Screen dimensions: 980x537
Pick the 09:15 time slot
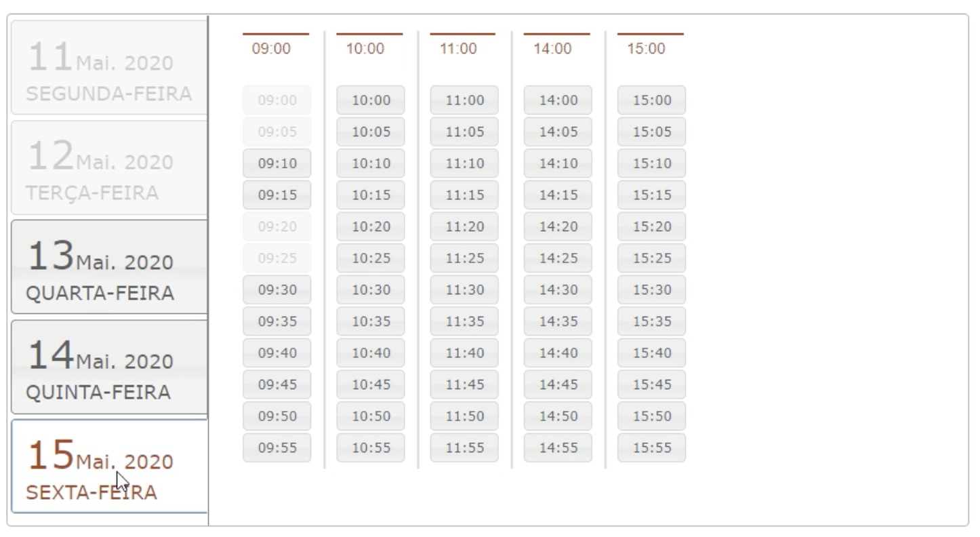[277, 195]
